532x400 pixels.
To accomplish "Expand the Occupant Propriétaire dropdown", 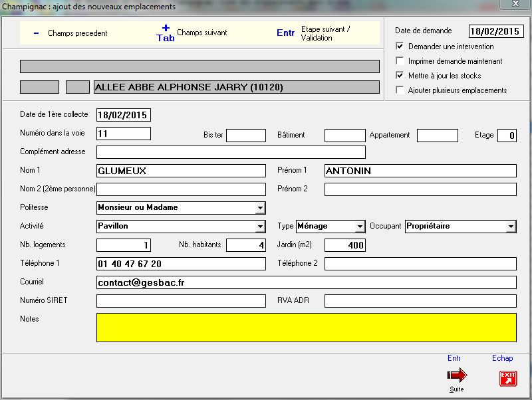I will pyautogui.click(x=510, y=227).
